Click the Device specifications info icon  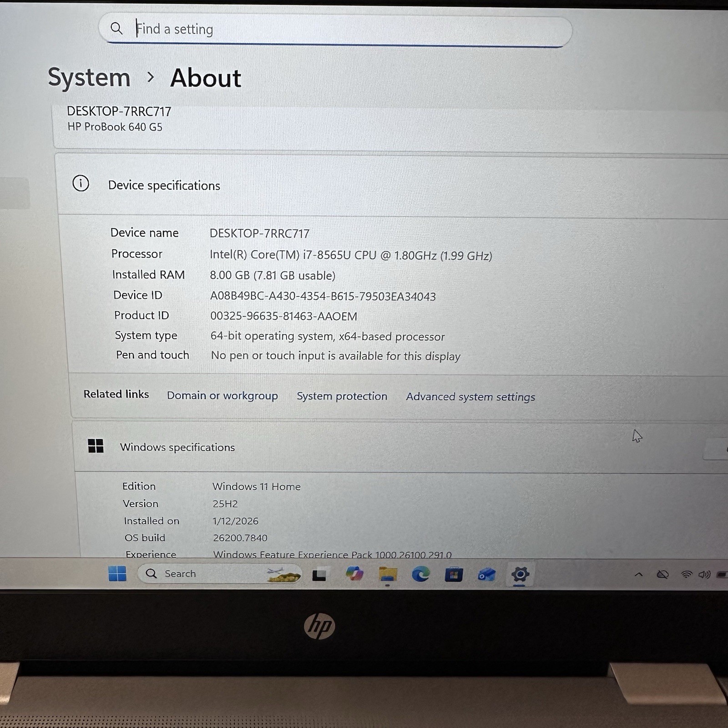tap(81, 183)
